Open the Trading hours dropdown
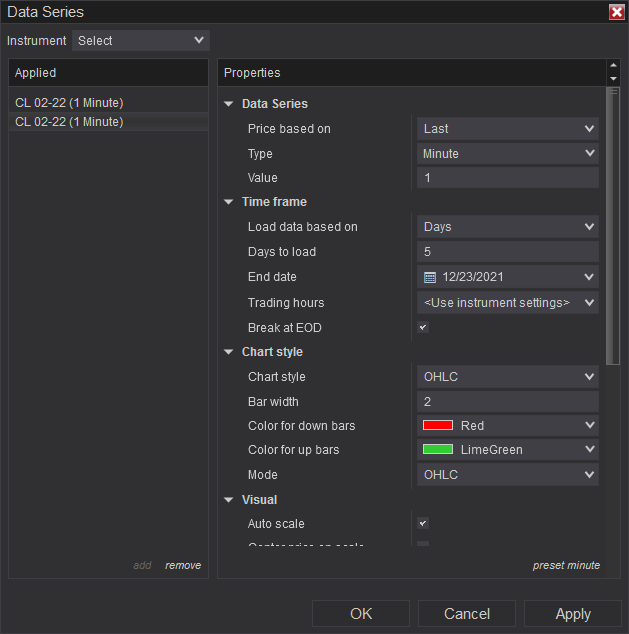 coord(508,303)
